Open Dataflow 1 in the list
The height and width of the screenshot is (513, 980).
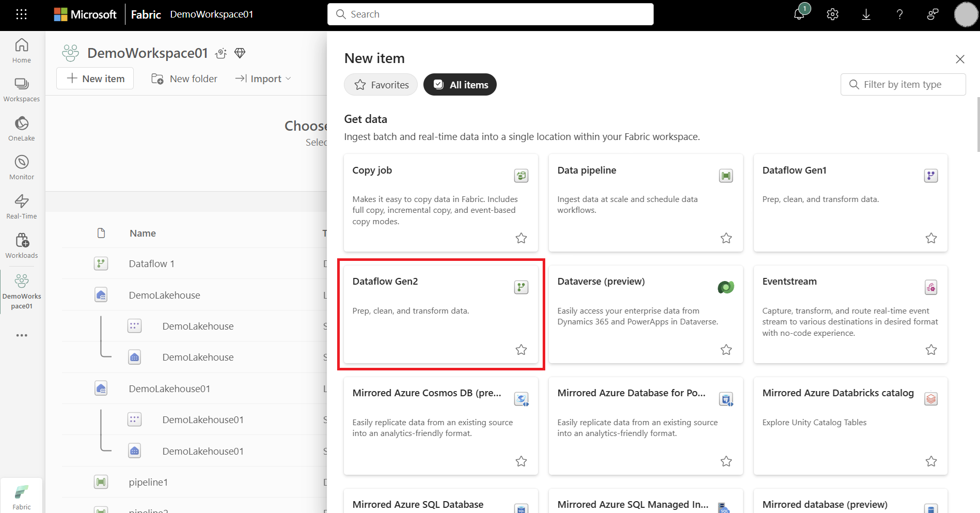(x=152, y=264)
